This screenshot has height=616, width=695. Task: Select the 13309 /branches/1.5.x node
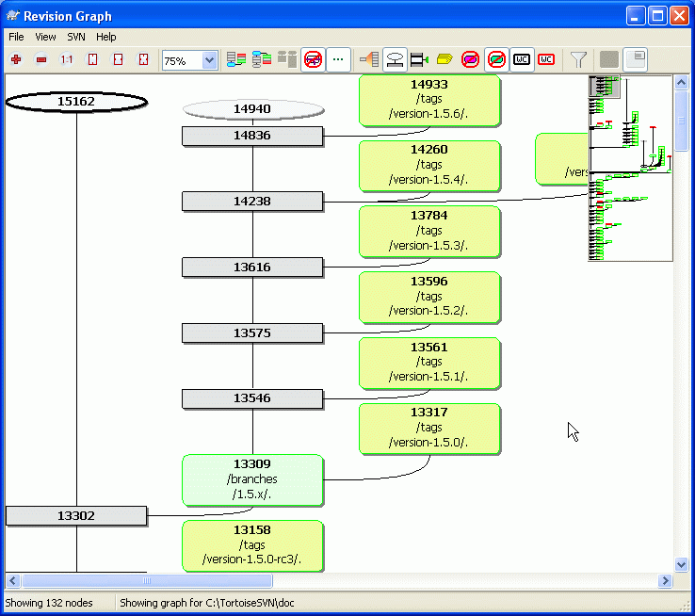252,480
